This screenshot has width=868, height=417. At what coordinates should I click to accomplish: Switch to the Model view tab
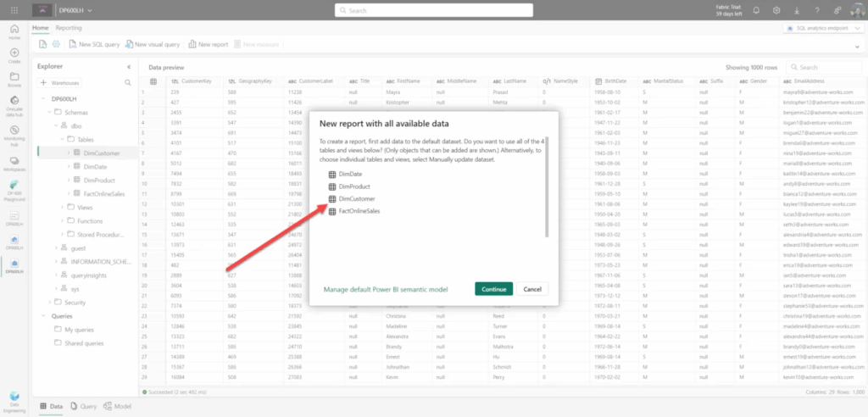pos(117,406)
